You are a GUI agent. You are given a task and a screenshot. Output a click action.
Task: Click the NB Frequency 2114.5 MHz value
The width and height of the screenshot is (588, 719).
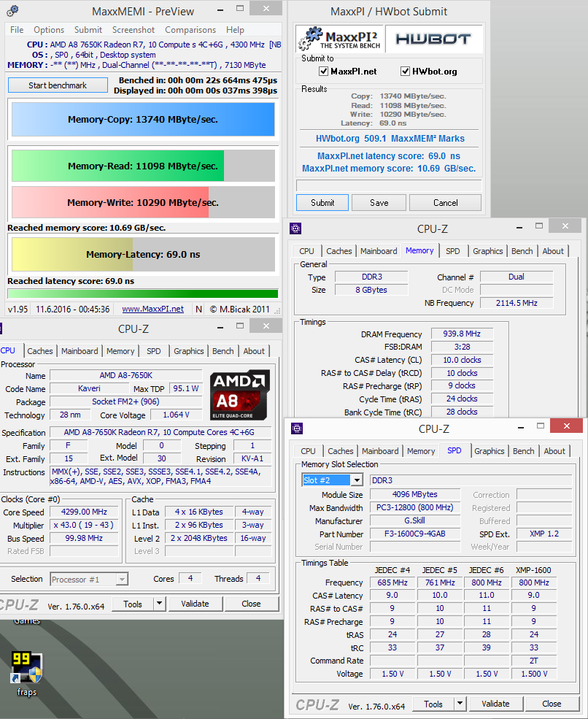click(517, 303)
